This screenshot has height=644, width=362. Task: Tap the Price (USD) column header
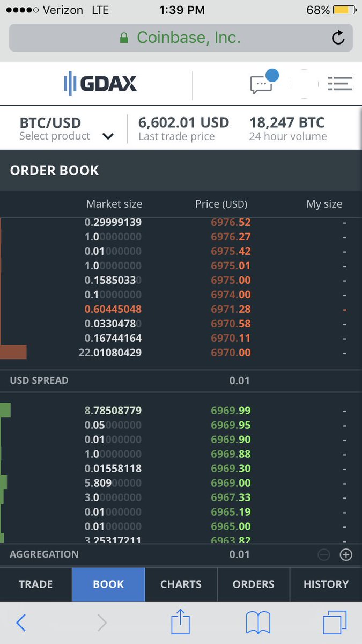click(x=221, y=204)
